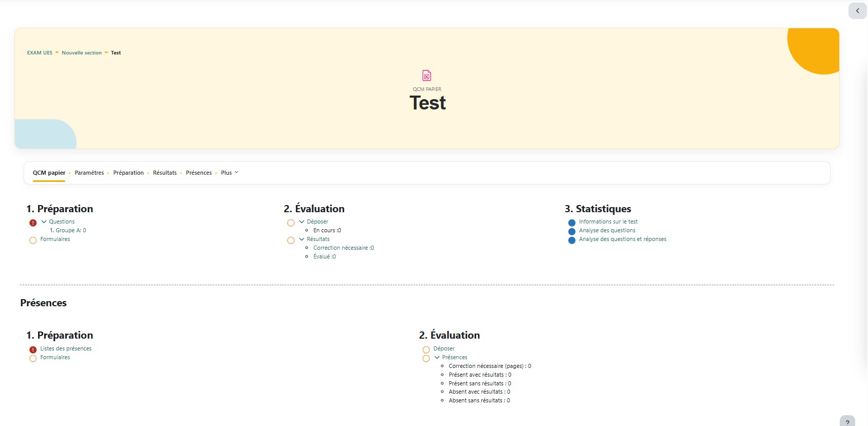Collapse the Questions chevron
This screenshot has height=426, width=868.
point(44,222)
